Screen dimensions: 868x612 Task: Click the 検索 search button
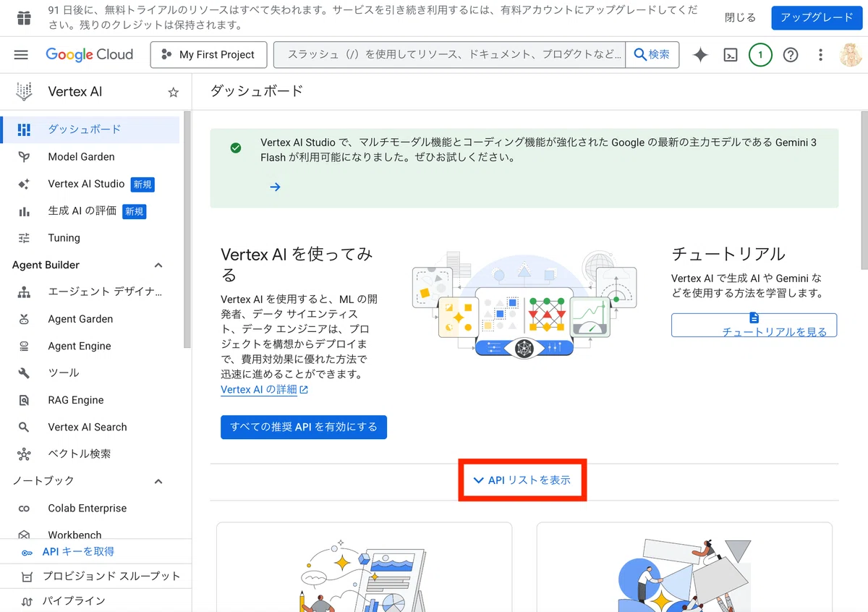pyautogui.click(x=652, y=55)
